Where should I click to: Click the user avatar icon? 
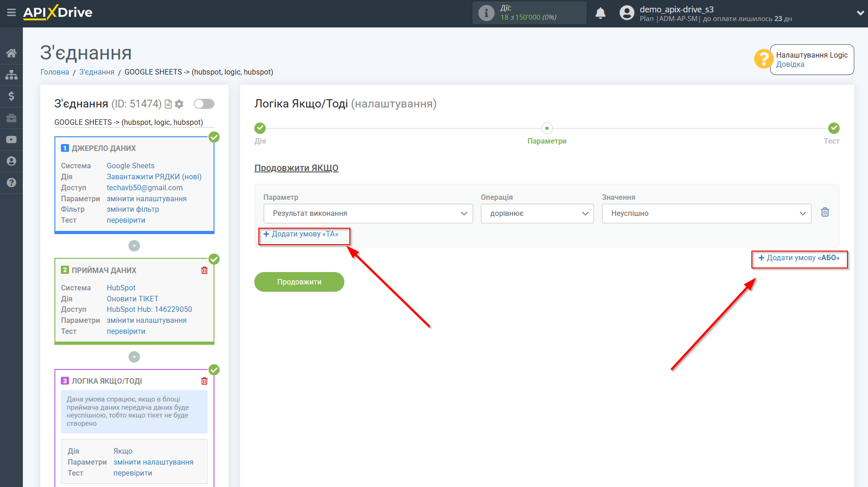click(x=627, y=13)
